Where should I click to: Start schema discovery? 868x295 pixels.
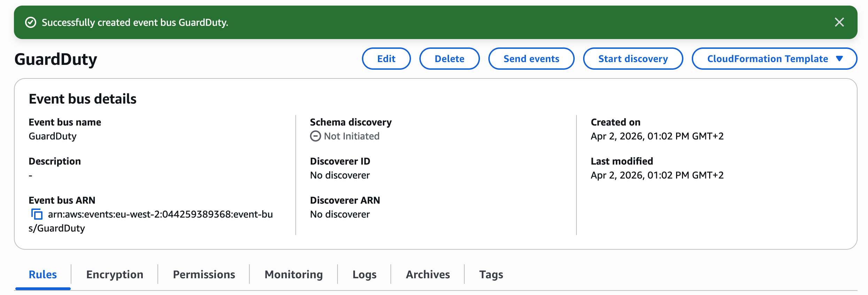tap(633, 59)
